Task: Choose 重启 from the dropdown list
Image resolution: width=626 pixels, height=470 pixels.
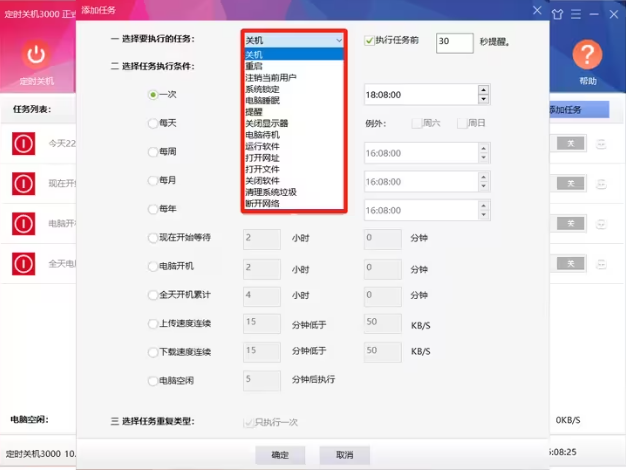Action: pyautogui.click(x=294, y=66)
